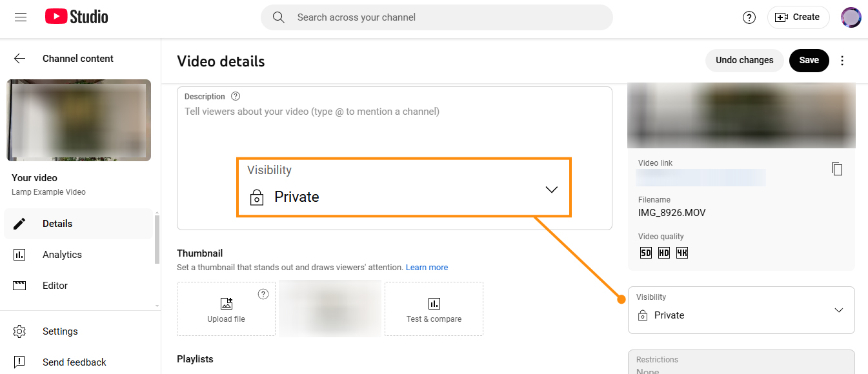The width and height of the screenshot is (868, 374).
Task: Click the Create menu item
Action: [798, 17]
